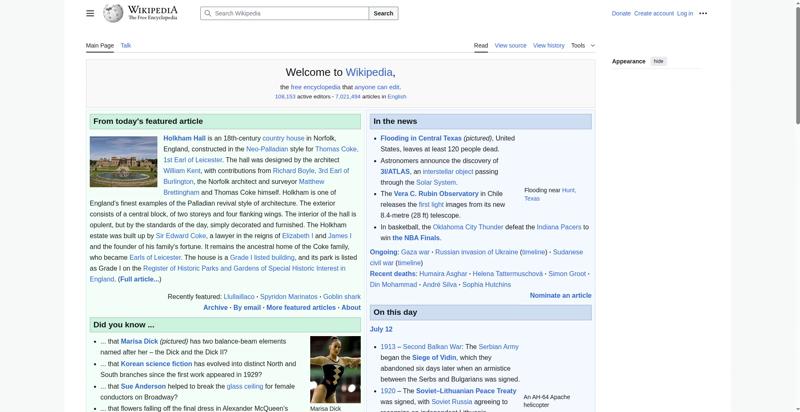The image size is (800, 412).
Task: Open the Siege of Vidin link
Action: 434,358
